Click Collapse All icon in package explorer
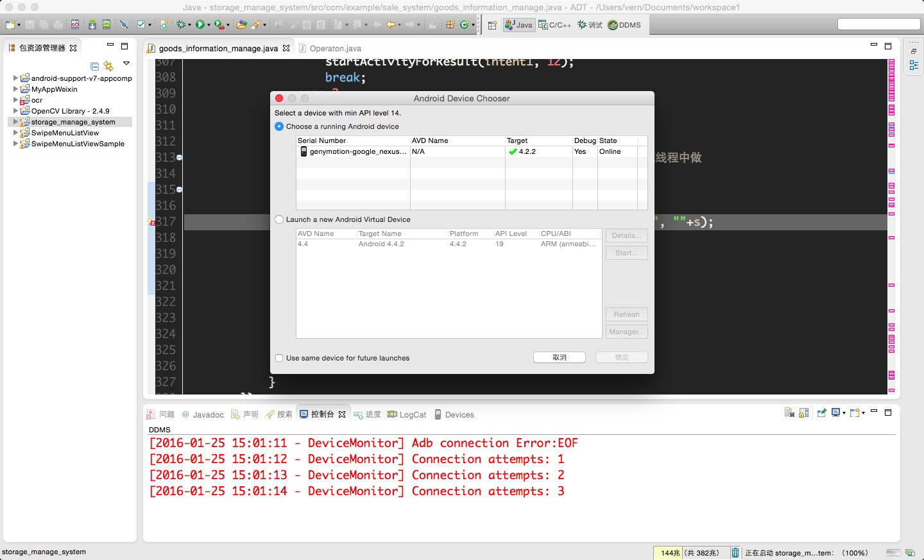 95,65
